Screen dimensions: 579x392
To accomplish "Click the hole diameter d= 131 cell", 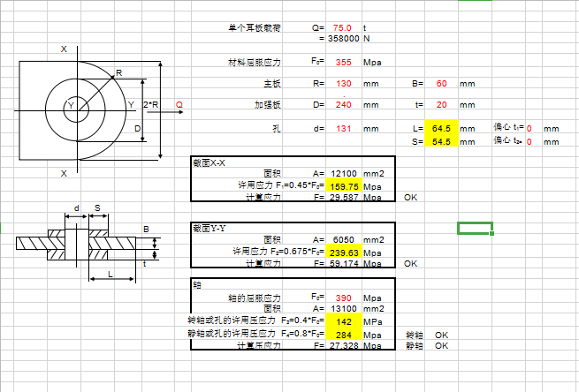I will 343,129.
